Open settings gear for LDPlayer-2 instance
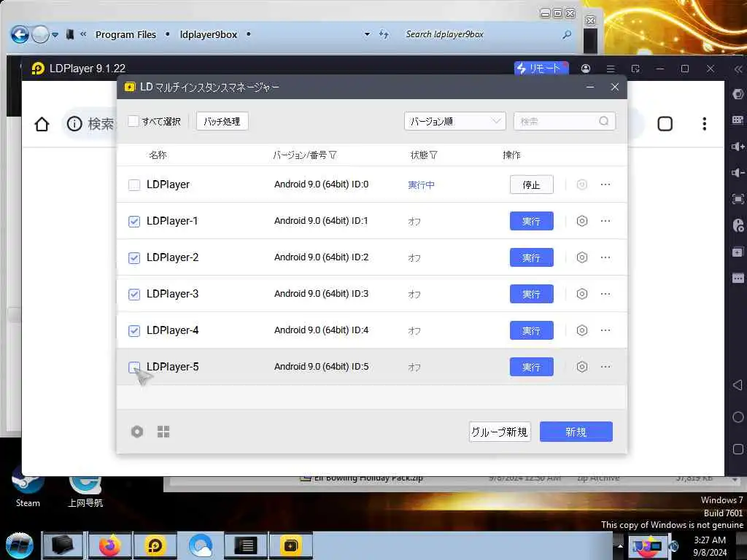This screenshot has height=560, width=747. 581,257
